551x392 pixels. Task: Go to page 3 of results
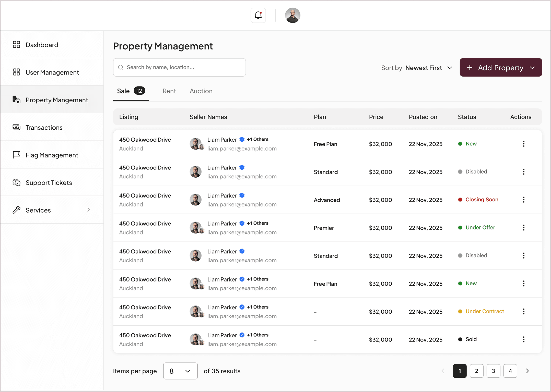(x=493, y=371)
